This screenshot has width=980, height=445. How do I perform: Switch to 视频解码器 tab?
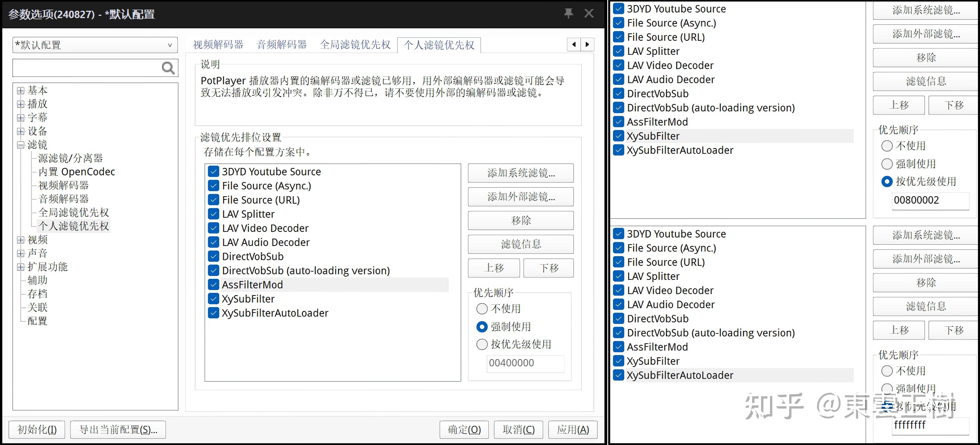(x=218, y=45)
